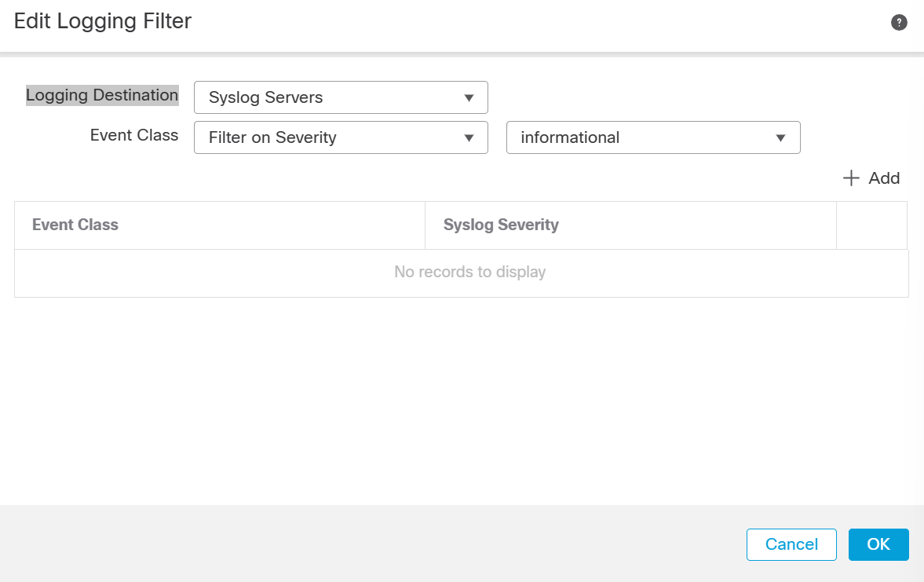Viewport: 924px width, 582px height.
Task: Cancel the Edit Logging Filter dialog
Action: coord(791,544)
